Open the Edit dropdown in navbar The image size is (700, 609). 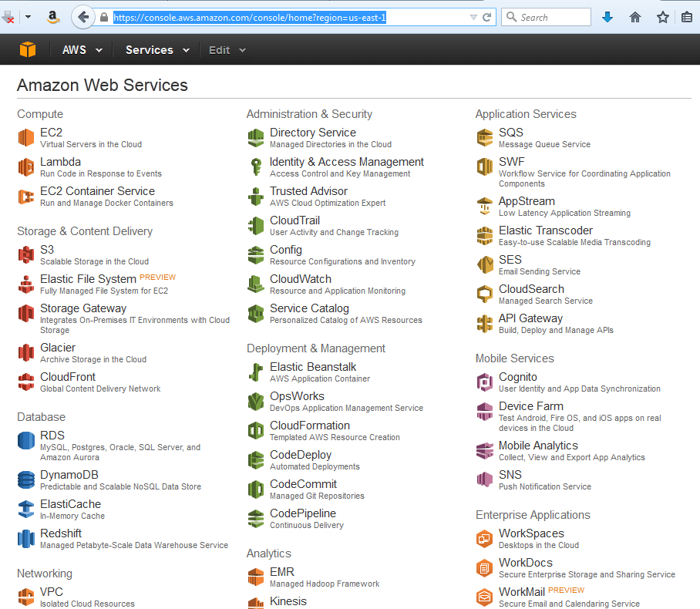[x=227, y=50]
